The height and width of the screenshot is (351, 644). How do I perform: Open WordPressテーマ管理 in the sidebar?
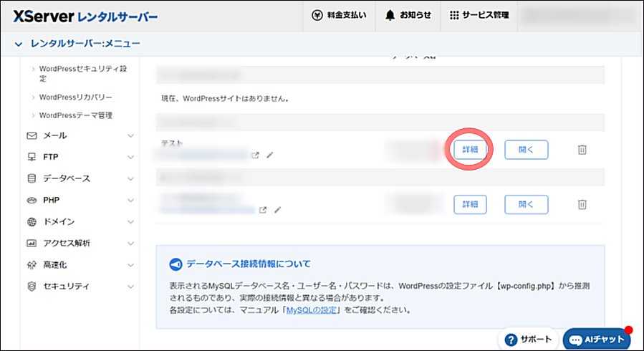pos(75,115)
